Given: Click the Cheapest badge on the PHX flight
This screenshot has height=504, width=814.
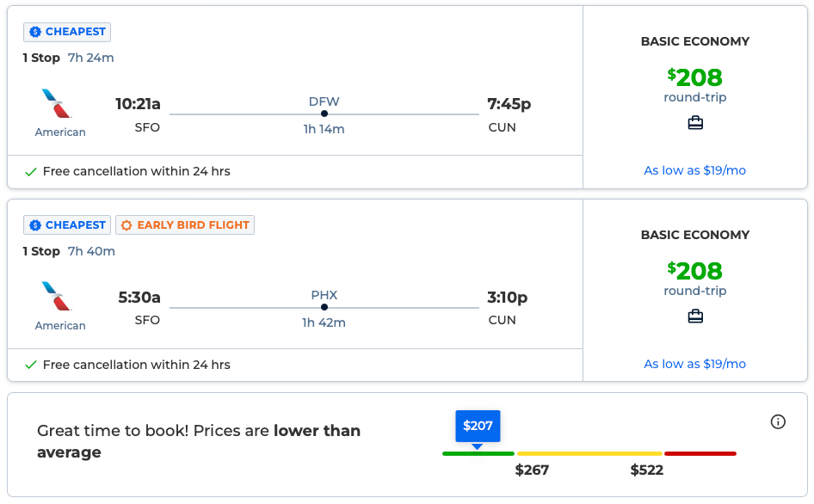Looking at the screenshot, I should pos(67,225).
